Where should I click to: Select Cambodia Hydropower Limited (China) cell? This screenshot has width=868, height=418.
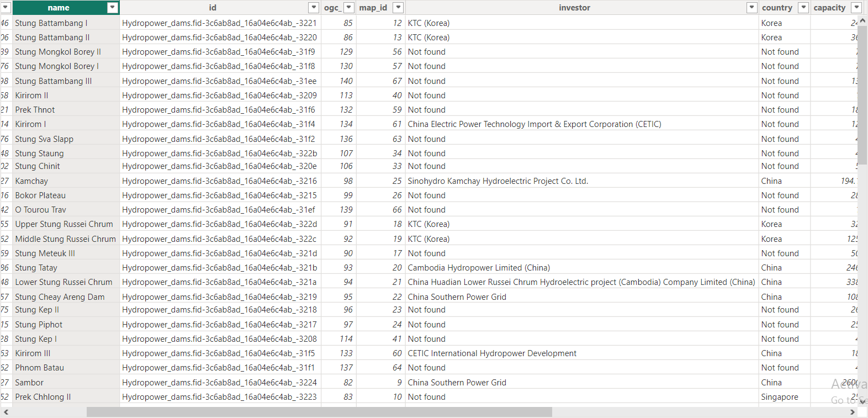582,268
